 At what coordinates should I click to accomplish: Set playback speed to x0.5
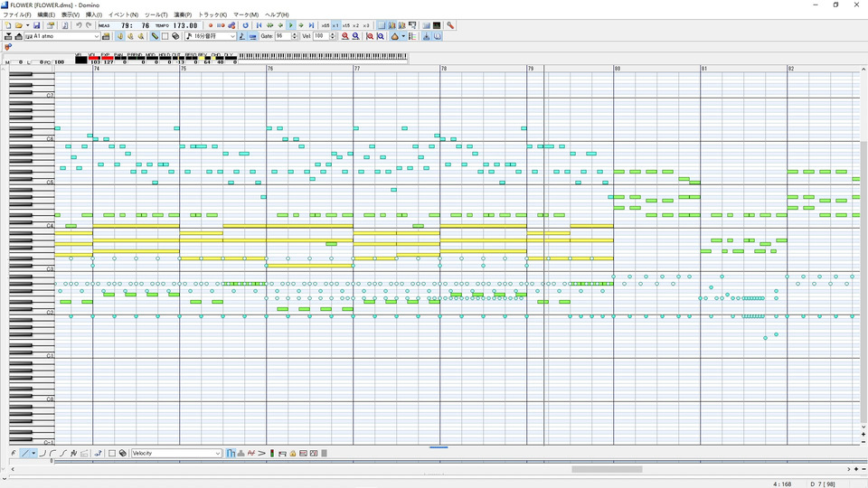tap(325, 25)
